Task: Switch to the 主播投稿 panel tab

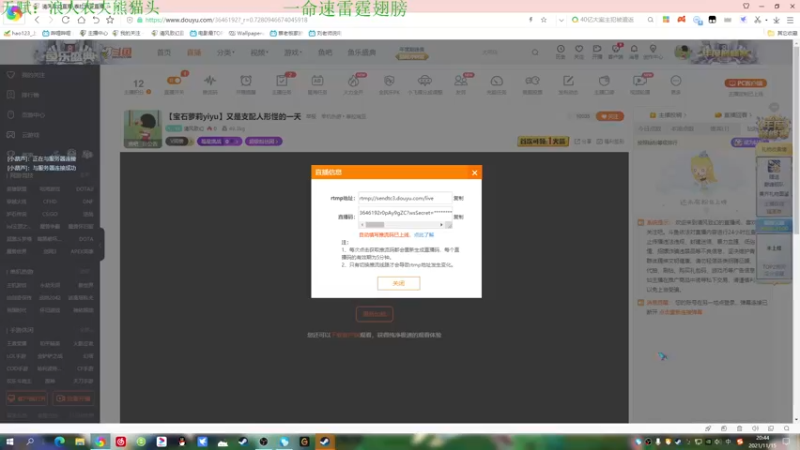Action: 668,115
